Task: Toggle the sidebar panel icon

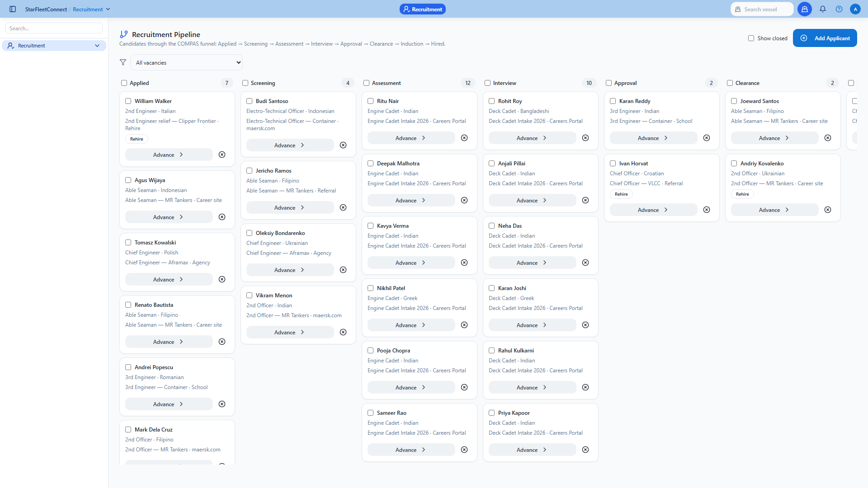Action: (13, 9)
